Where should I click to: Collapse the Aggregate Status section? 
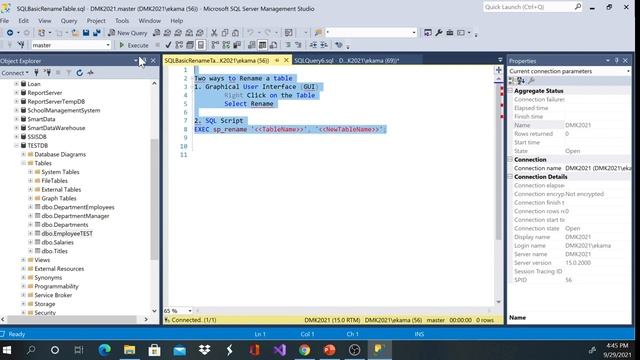point(510,91)
